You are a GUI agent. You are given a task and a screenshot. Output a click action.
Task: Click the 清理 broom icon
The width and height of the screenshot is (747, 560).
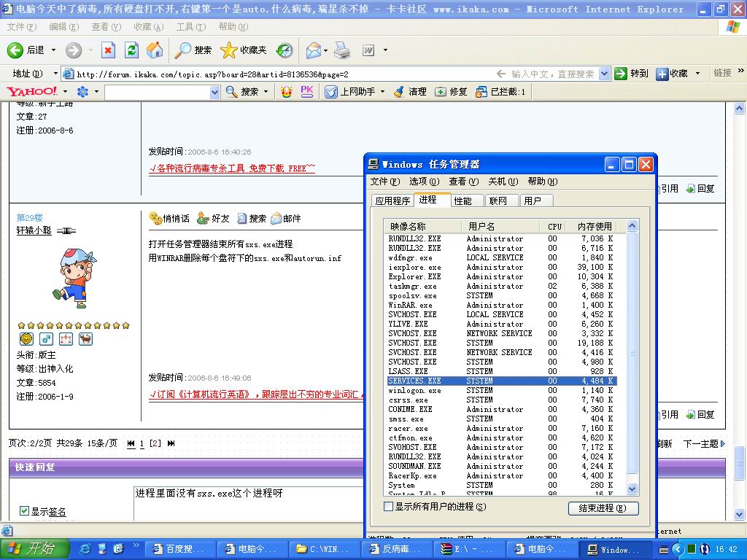pyautogui.click(x=398, y=92)
